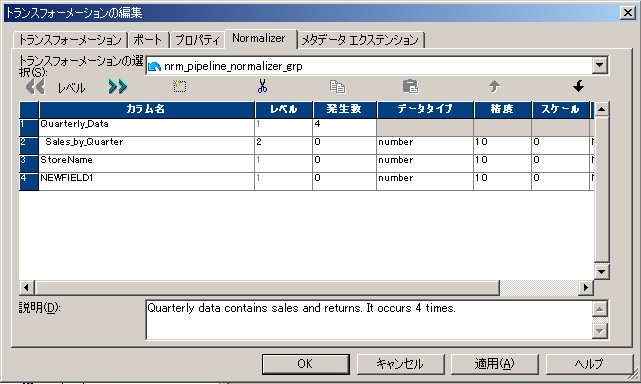Click the precision 10 cell in StoreName row
This screenshot has width=641, height=384.
[502, 163]
